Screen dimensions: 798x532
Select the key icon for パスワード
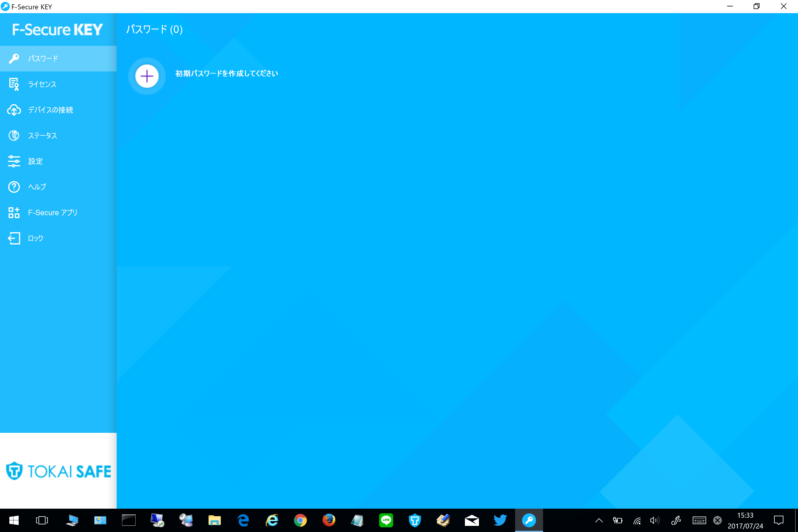point(14,58)
